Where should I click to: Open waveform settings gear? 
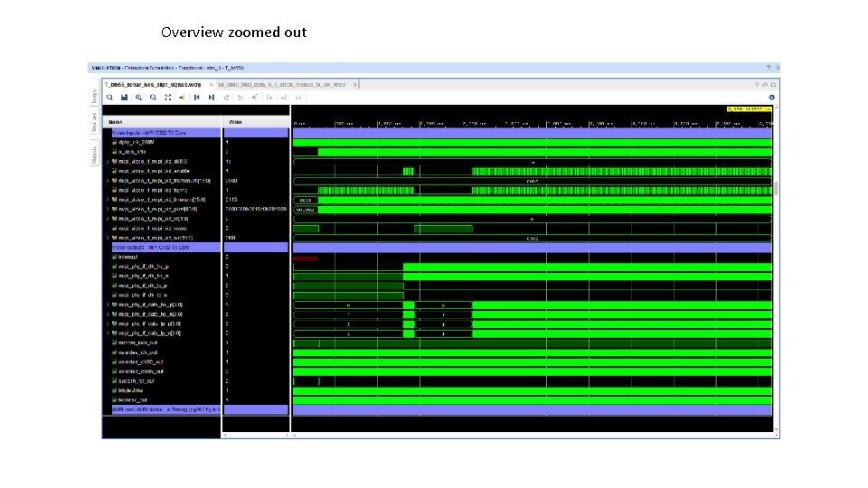[x=771, y=98]
